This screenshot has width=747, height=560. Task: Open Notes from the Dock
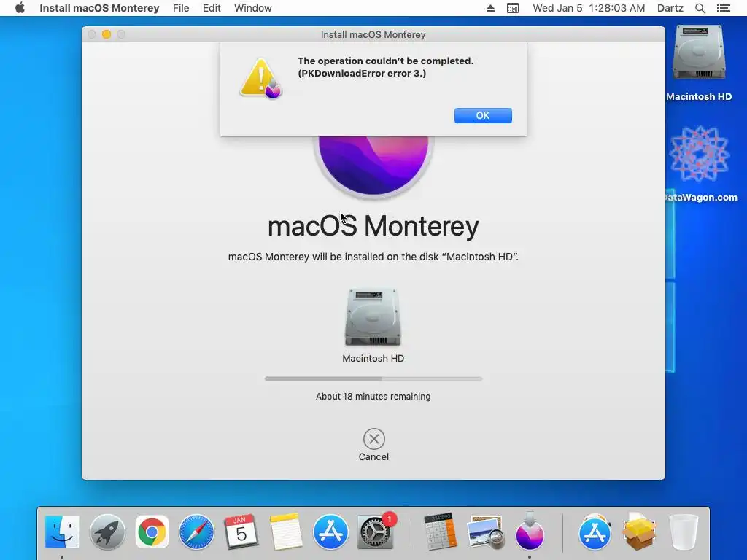286,532
